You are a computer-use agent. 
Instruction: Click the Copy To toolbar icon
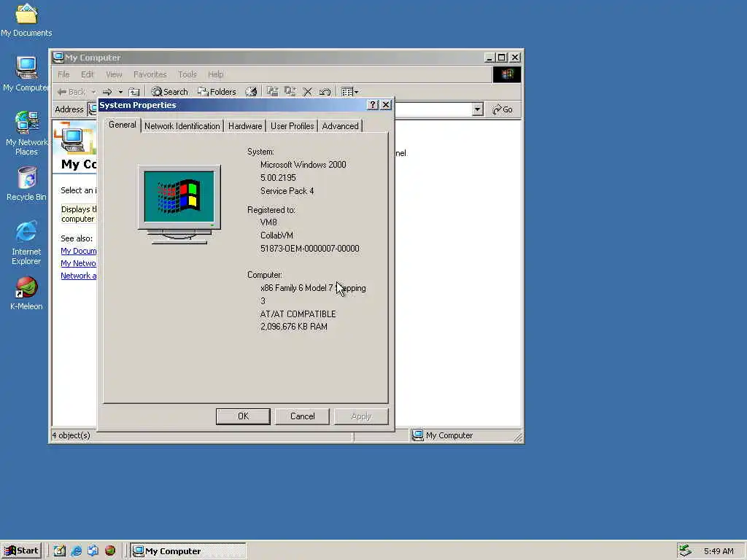[x=290, y=91]
